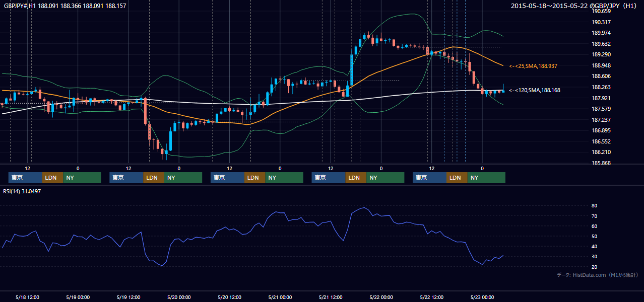The width and height of the screenshot is (644, 302).
Task: Select the 5/19 00:00 date label
Action: [78, 297]
